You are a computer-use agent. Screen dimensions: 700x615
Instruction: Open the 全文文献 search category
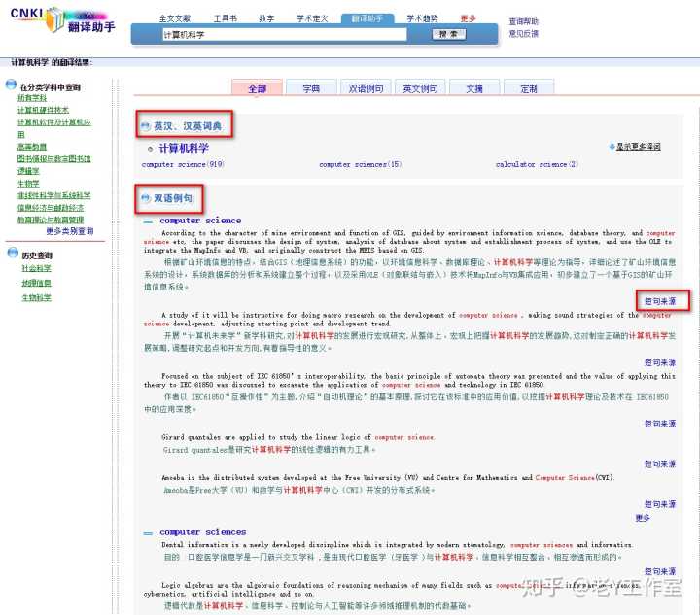point(175,18)
